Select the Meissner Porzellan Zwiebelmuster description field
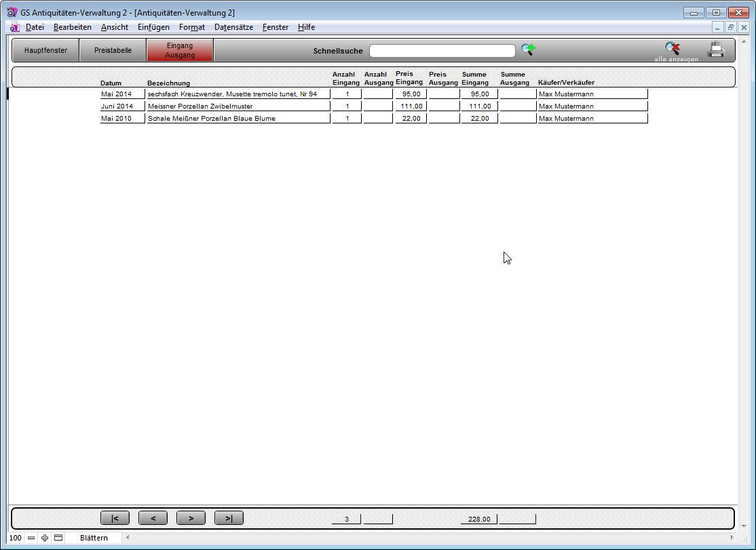Screen dimensions: 756x550 click(238, 106)
